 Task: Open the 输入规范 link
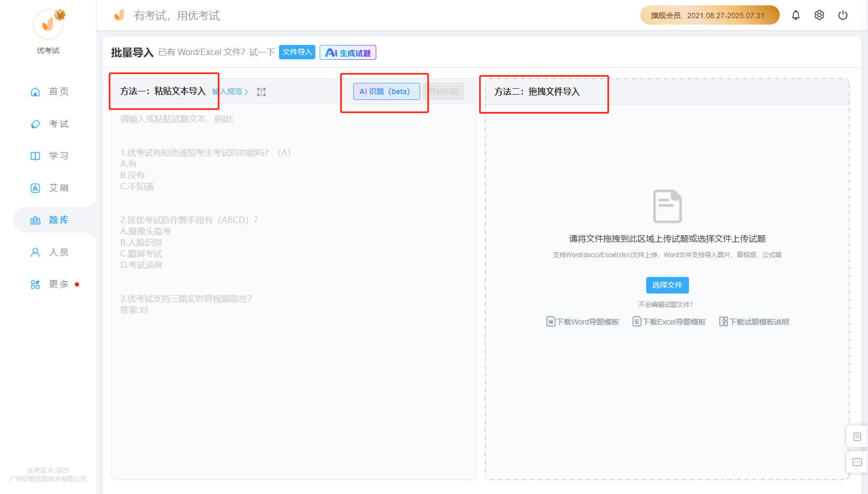click(230, 91)
